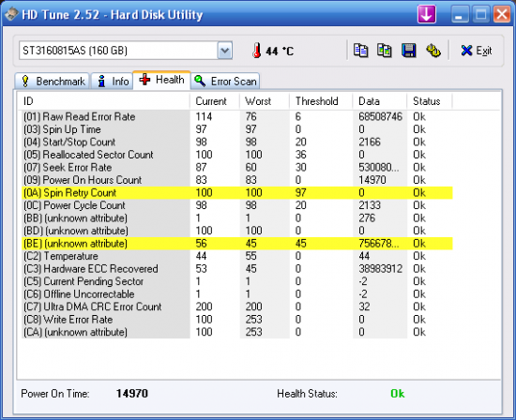This screenshot has width=516, height=420.
Task: Select the Raw Read Error Rate row
Action: [237, 116]
